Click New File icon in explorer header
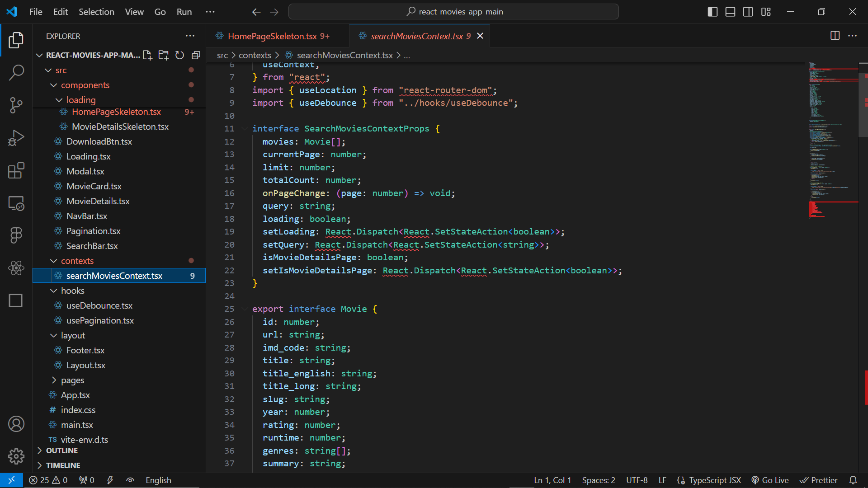Viewport: 868px width, 488px height. tap(147, 55)
